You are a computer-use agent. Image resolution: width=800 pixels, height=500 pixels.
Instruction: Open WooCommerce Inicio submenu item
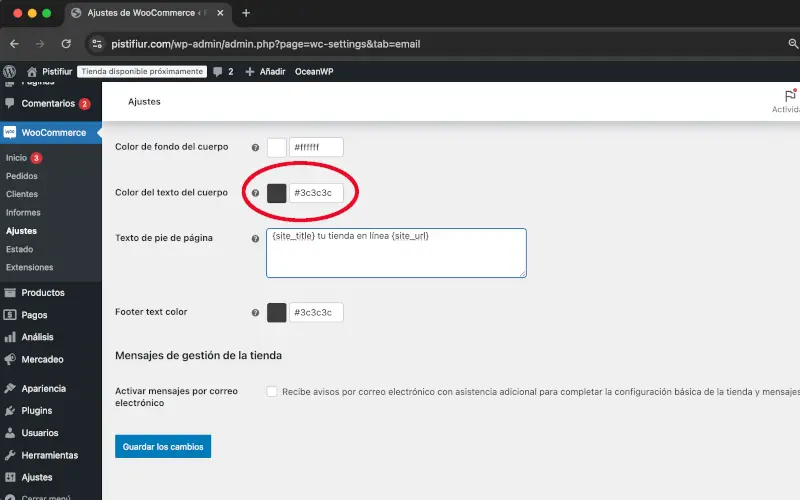(16, 158)
